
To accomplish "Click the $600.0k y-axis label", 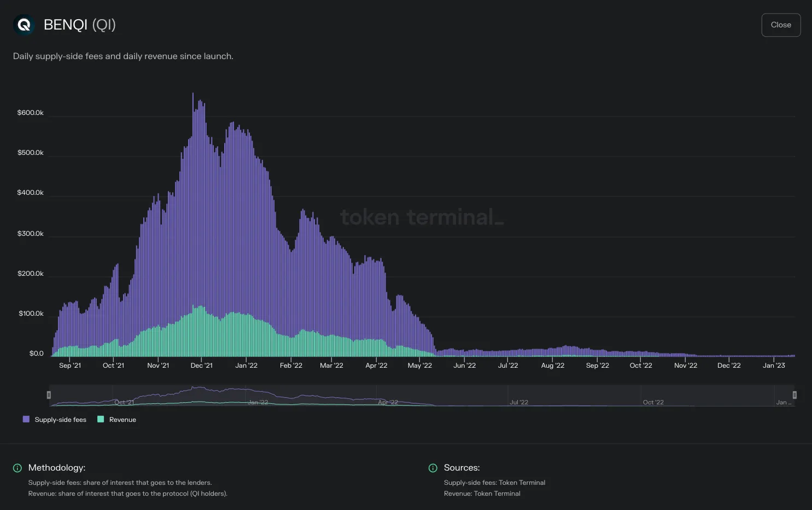I will 31,113.
